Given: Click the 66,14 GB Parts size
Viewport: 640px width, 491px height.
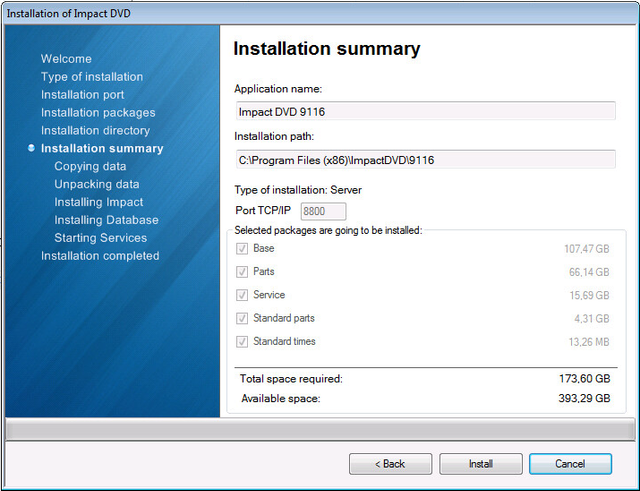Looking at the screenshot, I should pyautogui.click(x=589, y=272).
